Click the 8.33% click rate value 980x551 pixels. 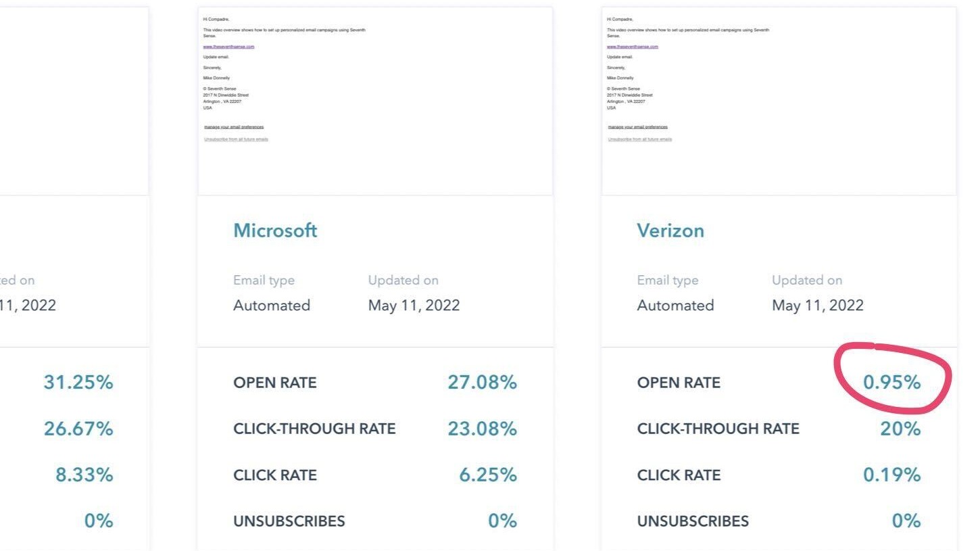(x=84, y=475)
